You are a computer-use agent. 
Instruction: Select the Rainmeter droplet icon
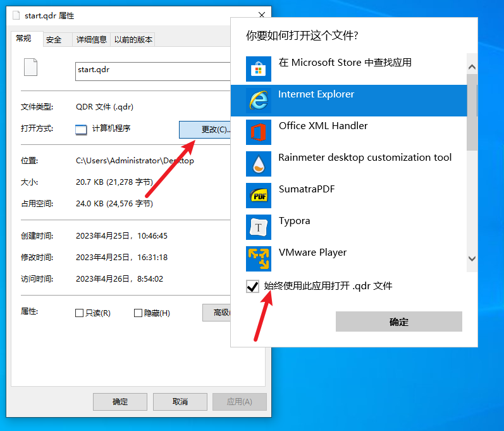tap(259, 164)
